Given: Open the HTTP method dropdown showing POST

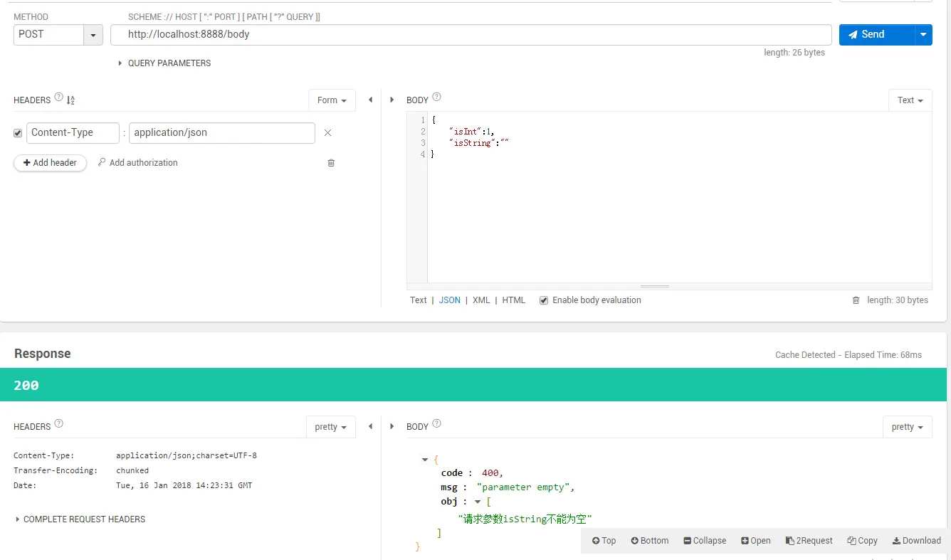Looking at the screenshot, I should coord(93,35).
